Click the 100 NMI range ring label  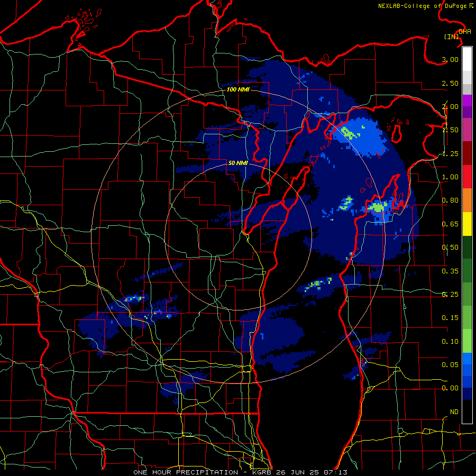[x=238, y=89]
